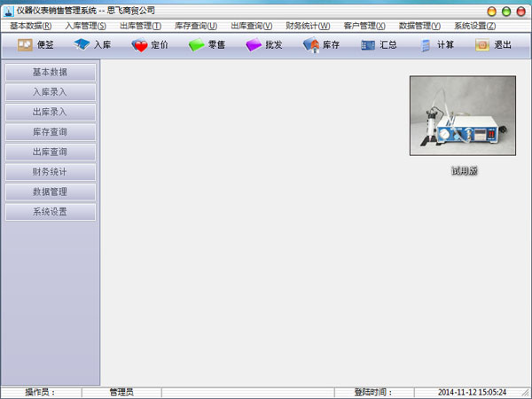The height and width of the screenshot is (399, 532).
Task: Open the 财务统计(W) menu
Action: [x=308, y=26]
